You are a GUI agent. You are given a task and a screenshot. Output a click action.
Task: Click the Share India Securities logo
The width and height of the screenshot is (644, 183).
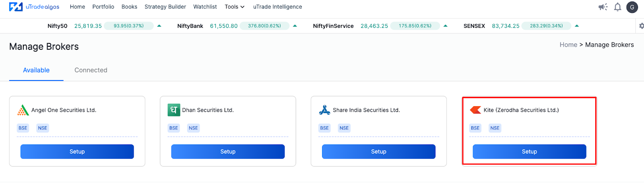coord(324,110)
